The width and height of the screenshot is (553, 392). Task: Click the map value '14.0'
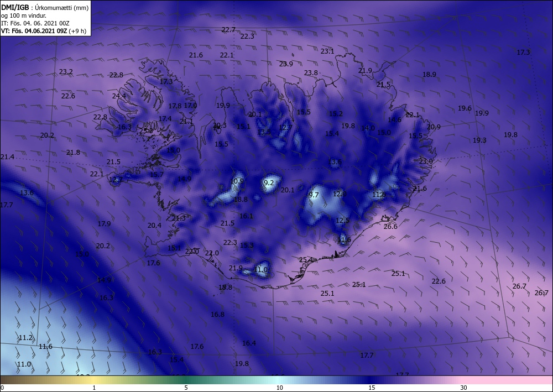[x=368, y=128]
